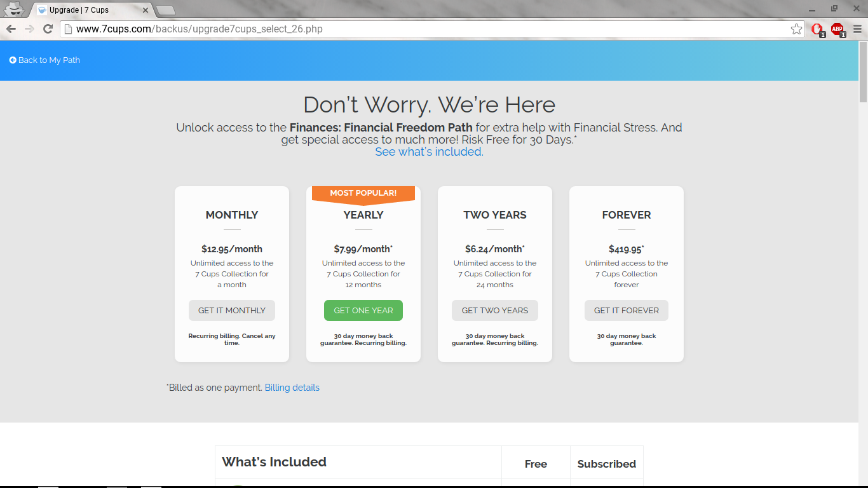Viewport: 868px width, 488px height.
Task: Close the Upgrade | 7 Cups tab
Action: [x=146, y=10]
